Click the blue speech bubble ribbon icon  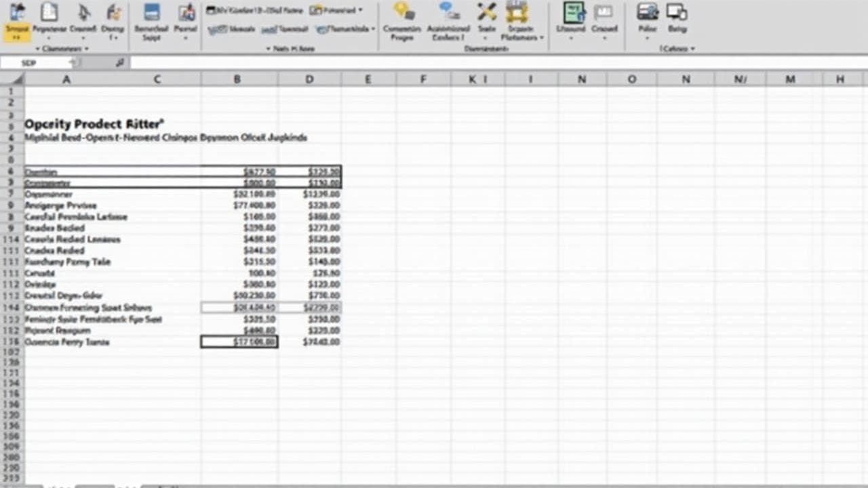pos(448,11)
